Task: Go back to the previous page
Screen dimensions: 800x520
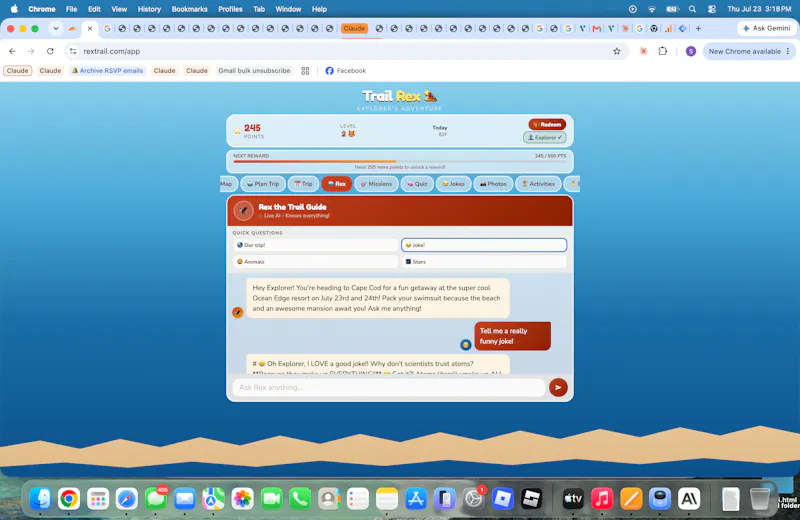Action: [12, 51]
